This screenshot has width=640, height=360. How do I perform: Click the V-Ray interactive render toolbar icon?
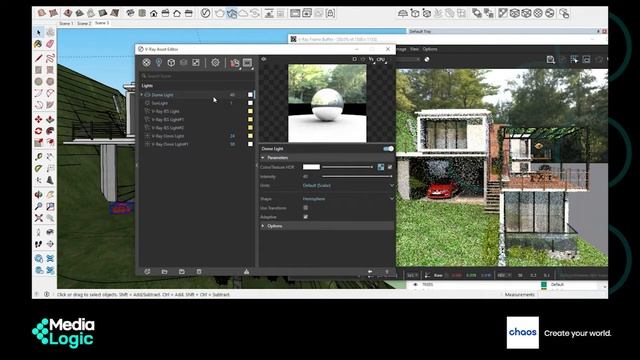click(x=231, y=13)
